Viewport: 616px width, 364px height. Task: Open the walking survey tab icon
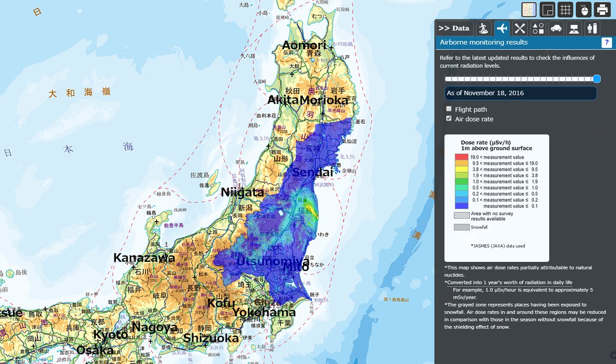pyautogui.click(x=483, y=28)
